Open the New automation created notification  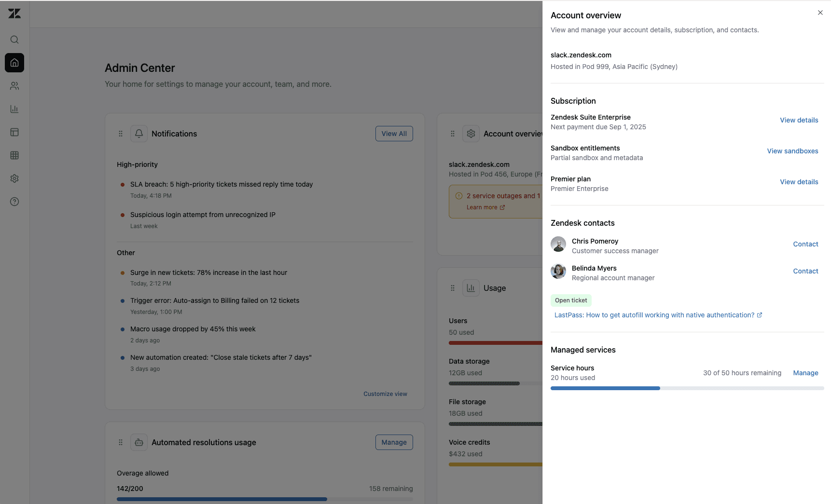tap(221, 357)
